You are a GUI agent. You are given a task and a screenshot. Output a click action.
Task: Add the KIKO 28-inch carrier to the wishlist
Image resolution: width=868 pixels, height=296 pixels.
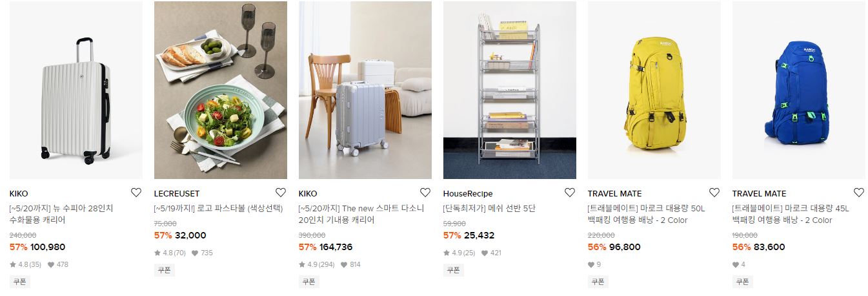(x=136, y=193)
